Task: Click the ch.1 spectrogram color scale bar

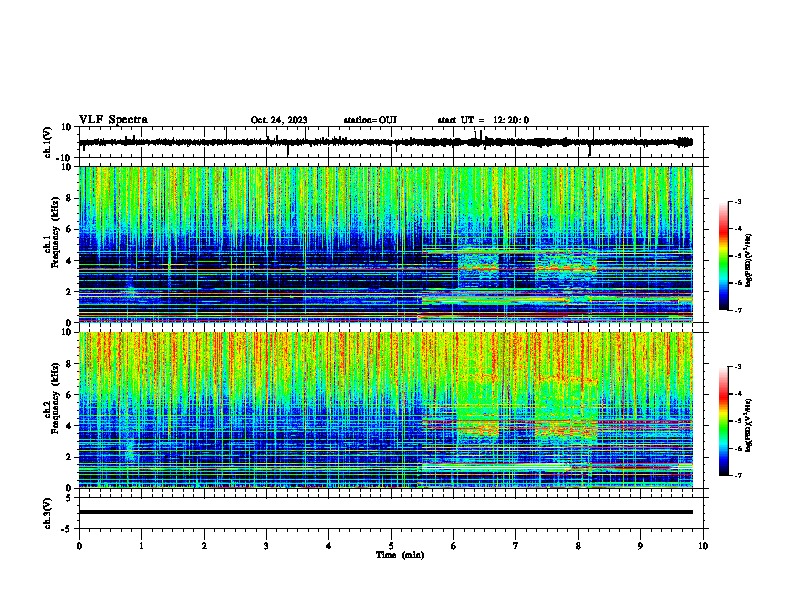Action: 724,256
